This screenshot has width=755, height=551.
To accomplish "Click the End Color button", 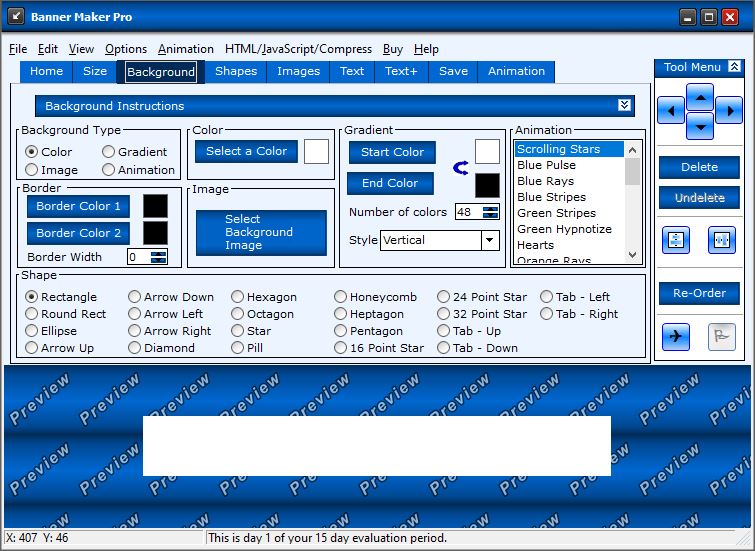I will click(390, 184).
